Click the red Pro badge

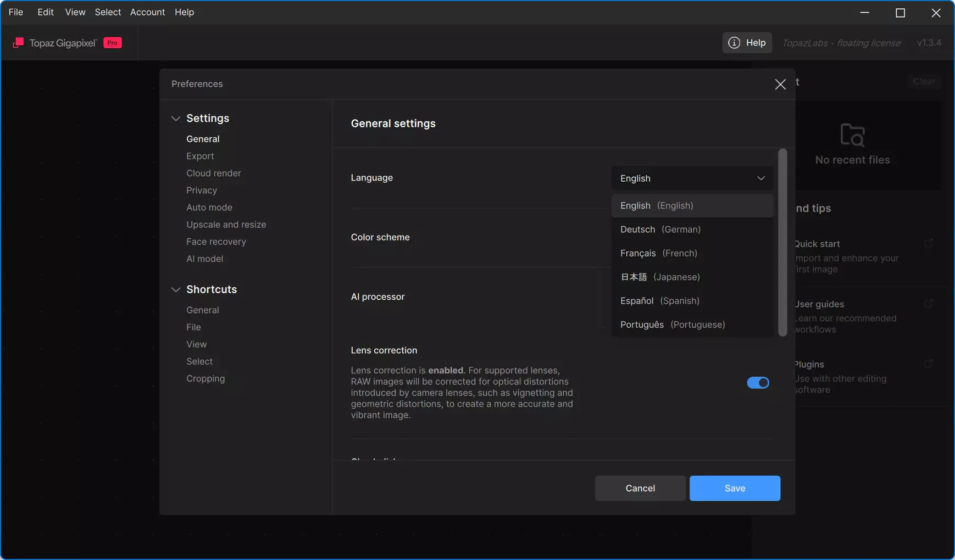113,43
